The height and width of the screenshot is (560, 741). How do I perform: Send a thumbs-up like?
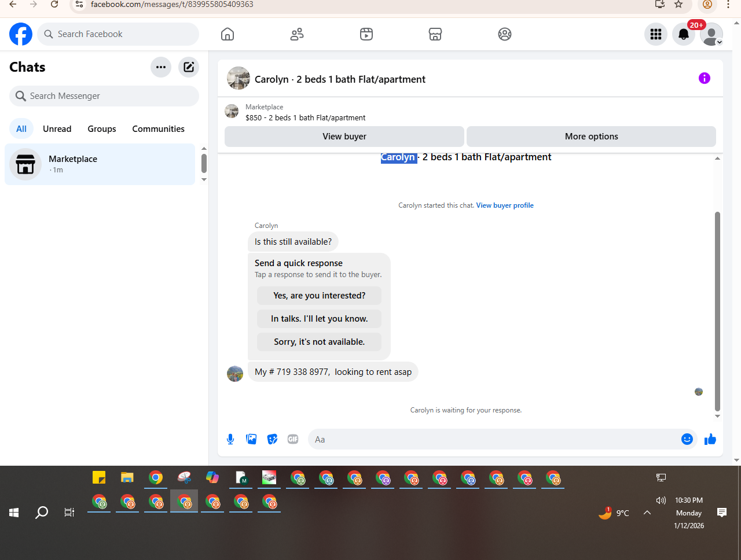(x=710, y=439)
